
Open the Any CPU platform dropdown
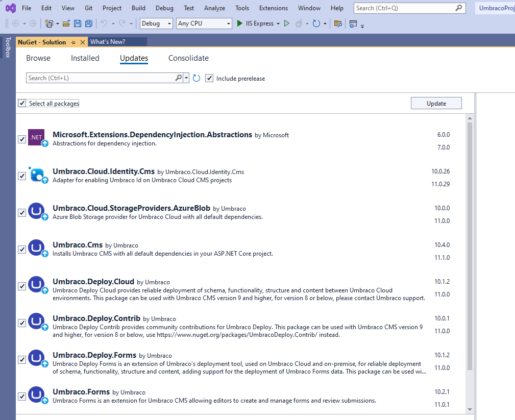pyautogui.click(x=204, y=23)
